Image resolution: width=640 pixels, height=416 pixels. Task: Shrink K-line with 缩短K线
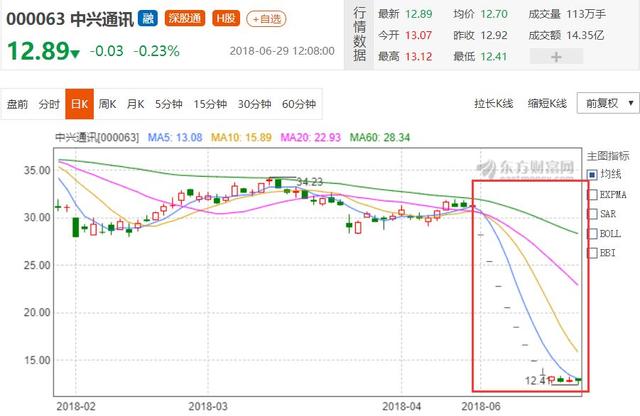click(547, 103)
